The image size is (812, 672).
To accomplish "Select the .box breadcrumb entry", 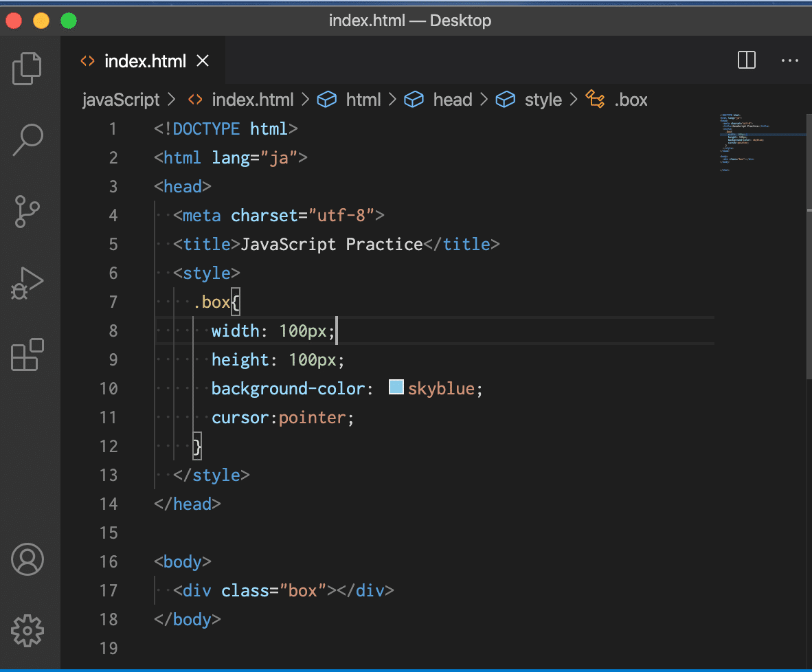I will pyautogui.click(x=630, y=100).
